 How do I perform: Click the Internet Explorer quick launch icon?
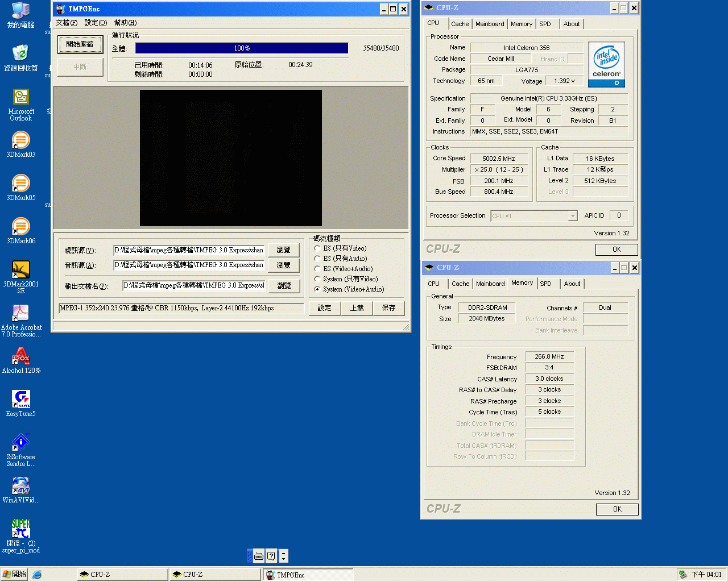pyautogui.click(x=37, y=575)
